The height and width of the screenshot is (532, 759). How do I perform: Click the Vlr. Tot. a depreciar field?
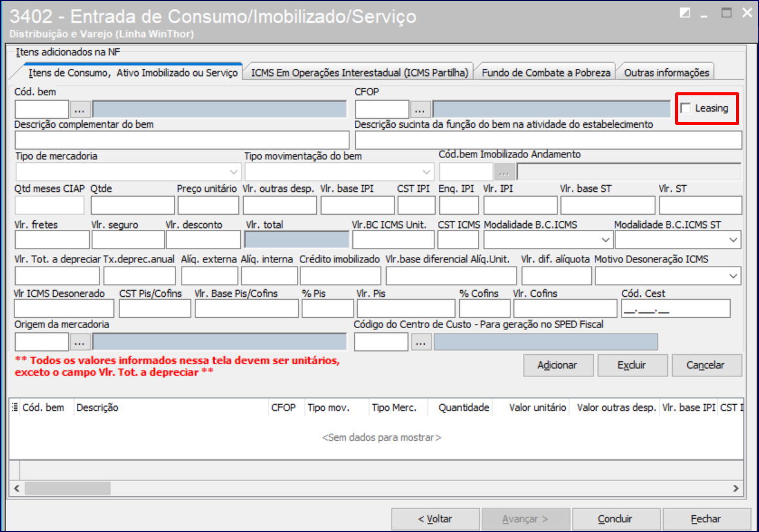[x=57, y=276]
